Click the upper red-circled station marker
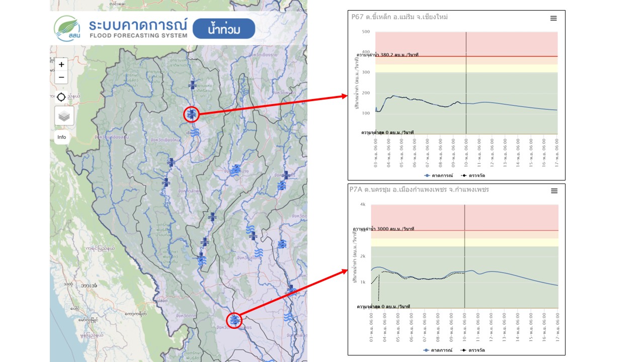This screenshot has width=644, height=362. [x=191, y=115]
